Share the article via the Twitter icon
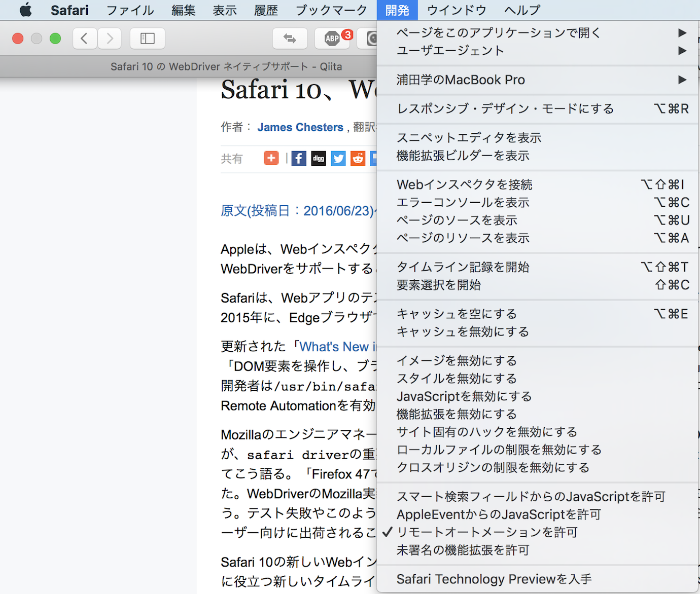 pos(338,158)
